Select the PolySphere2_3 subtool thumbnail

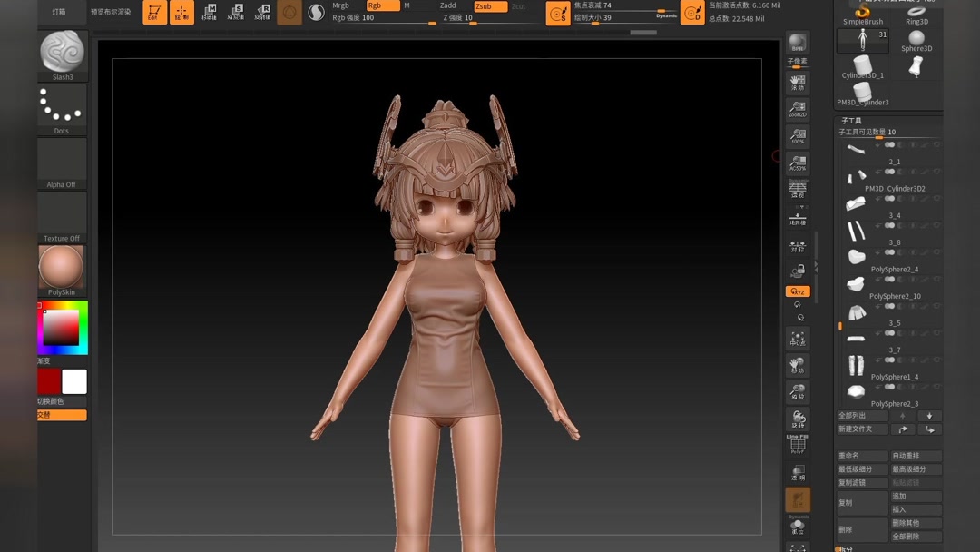(x=856, y=392)
